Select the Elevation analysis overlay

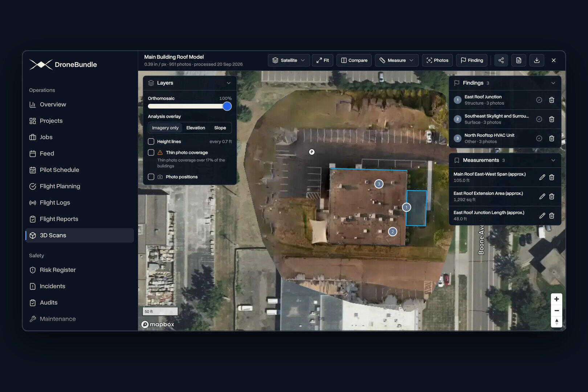pos(196,128)
